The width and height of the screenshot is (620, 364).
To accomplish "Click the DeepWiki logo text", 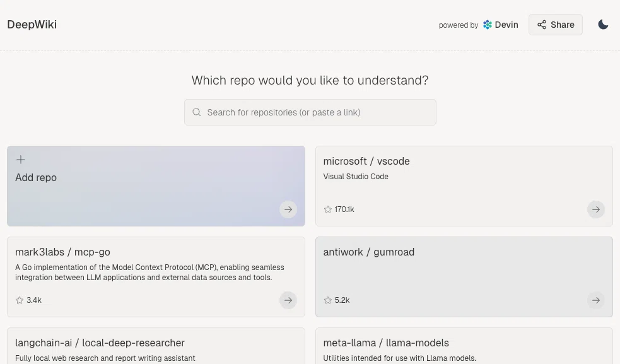I will 32,25.
